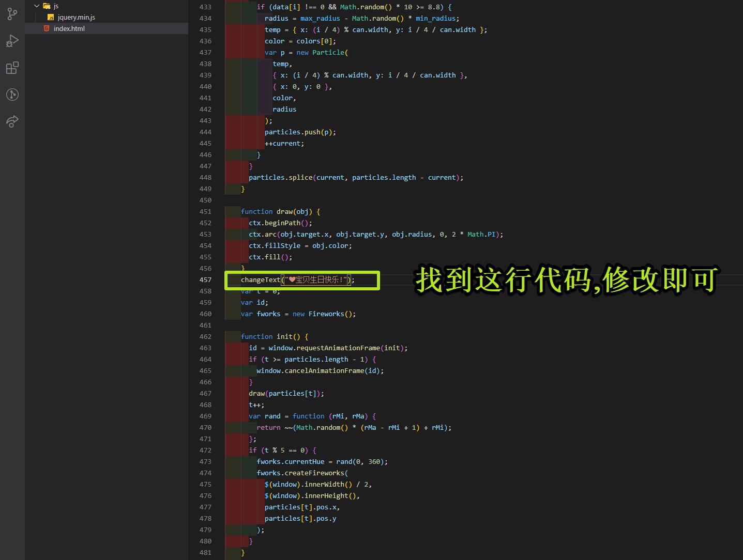Click 'var fworks = new Fireworks();' line

pyautogui.click(x=298, y=314)
